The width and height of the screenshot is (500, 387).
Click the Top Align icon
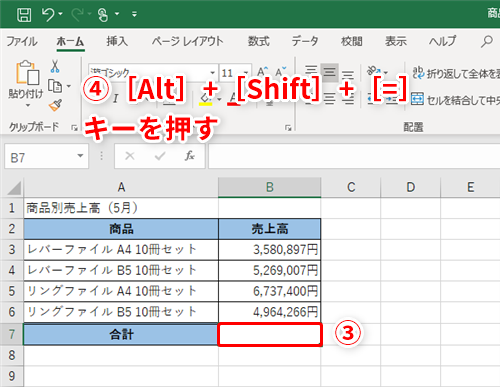click(311, 71)
